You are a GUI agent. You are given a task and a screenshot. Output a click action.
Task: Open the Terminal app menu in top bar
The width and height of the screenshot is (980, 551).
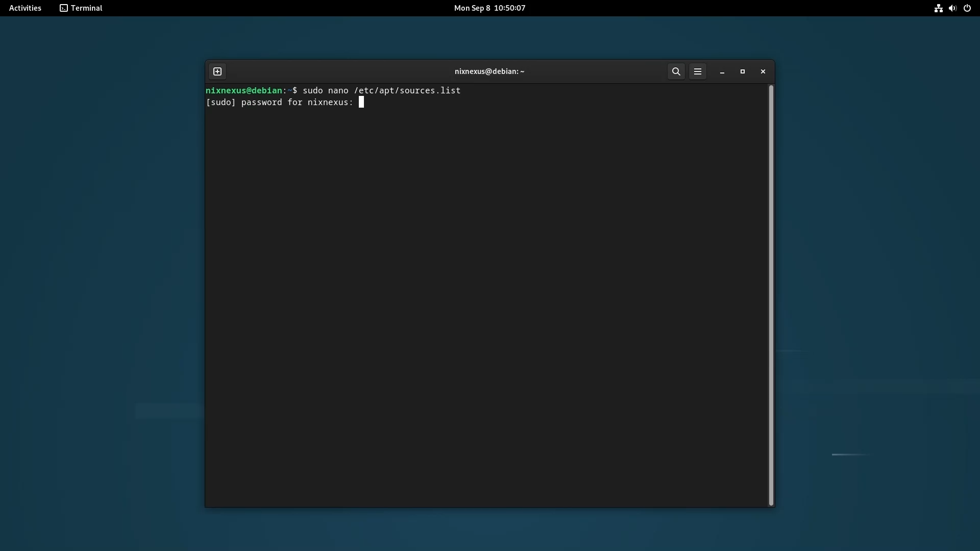pyautogui.click(x=86, y=8)
